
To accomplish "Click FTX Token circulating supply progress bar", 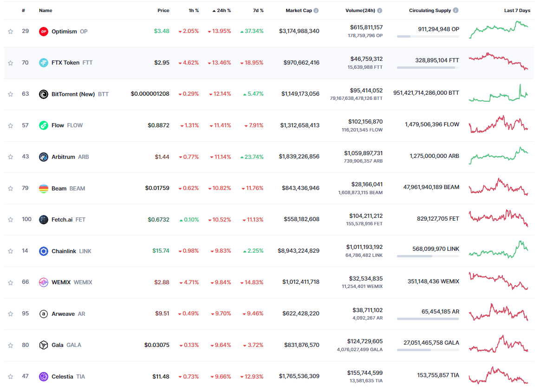I will pyautogui.click(x=428, y=67).
